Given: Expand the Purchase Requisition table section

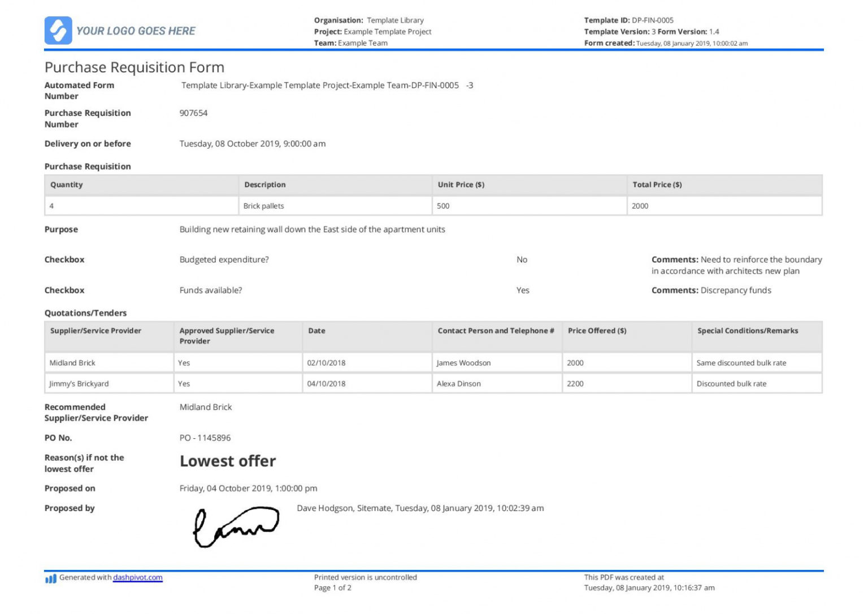Looking at the screenshot, I should 88,166.
